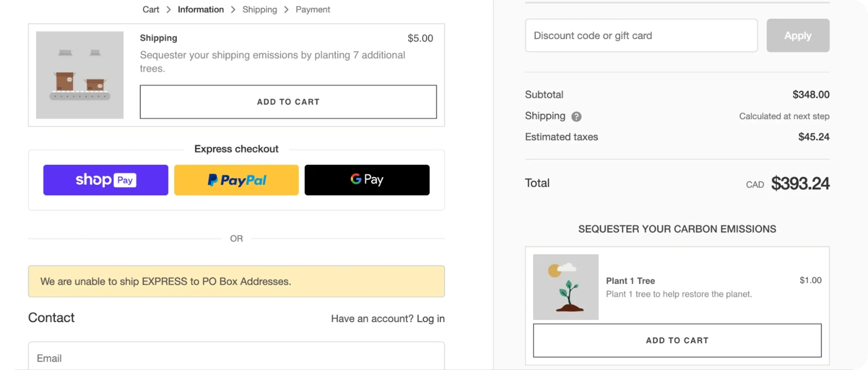The image size is (868, 370).
Task: Jump to the Shipping breadcrumb step
Action: tap(260, 9)
